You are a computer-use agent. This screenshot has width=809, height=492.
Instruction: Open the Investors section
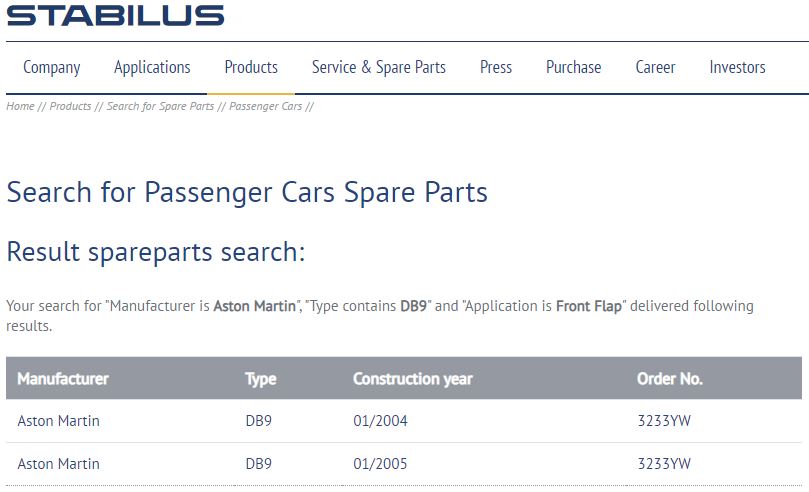(x=738, y=67)
